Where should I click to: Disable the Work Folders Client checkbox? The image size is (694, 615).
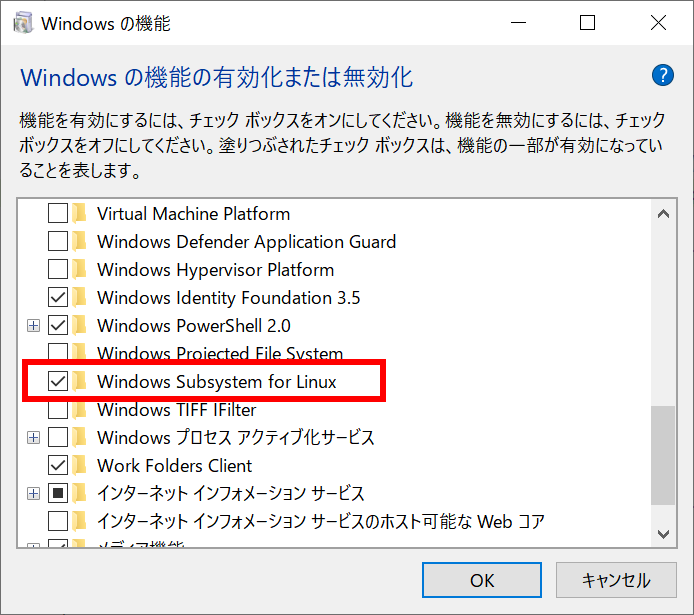(58, 465)
